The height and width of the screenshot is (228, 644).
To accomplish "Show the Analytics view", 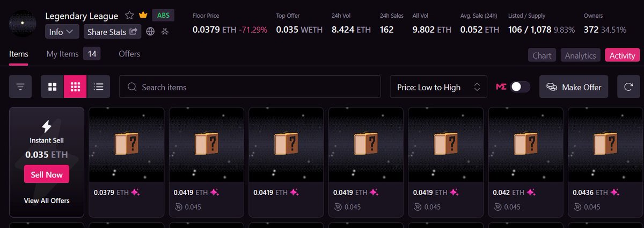I will (580, 55).
